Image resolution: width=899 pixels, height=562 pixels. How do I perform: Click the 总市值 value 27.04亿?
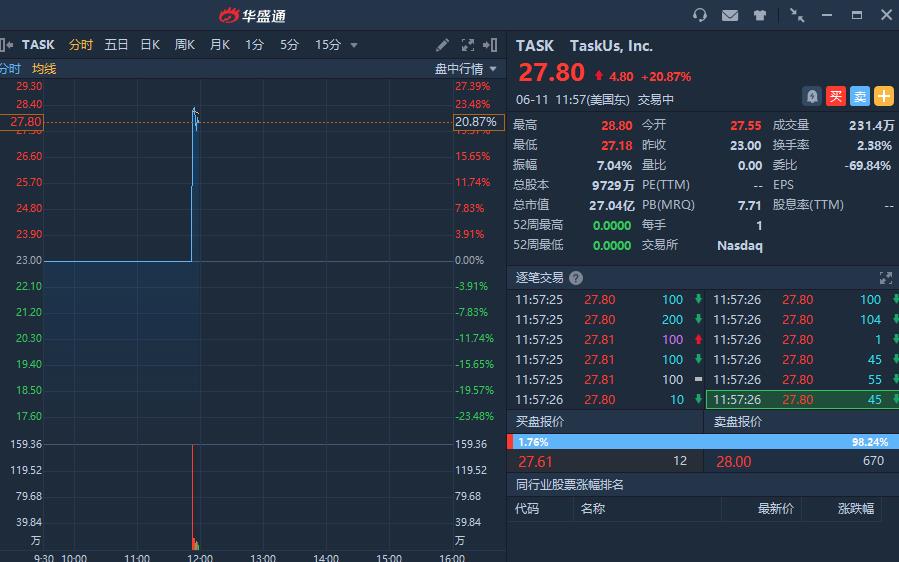[612, 205]
